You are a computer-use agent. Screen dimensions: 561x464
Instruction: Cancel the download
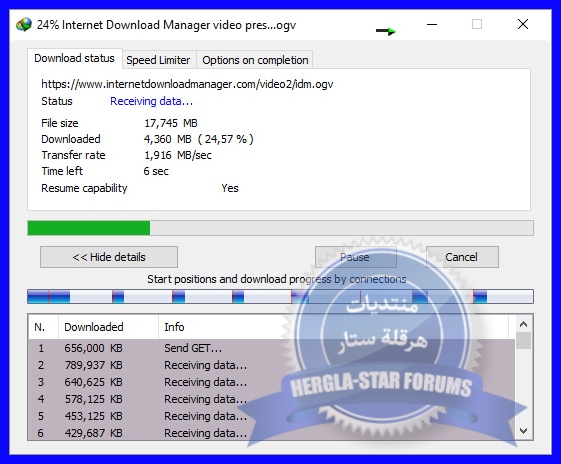click(462, 257)
